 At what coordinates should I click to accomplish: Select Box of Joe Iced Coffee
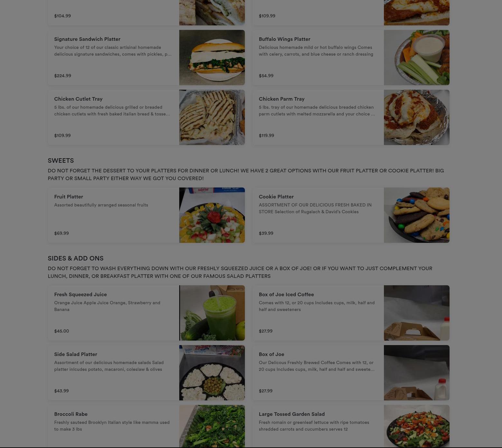(x=351, y=313)
